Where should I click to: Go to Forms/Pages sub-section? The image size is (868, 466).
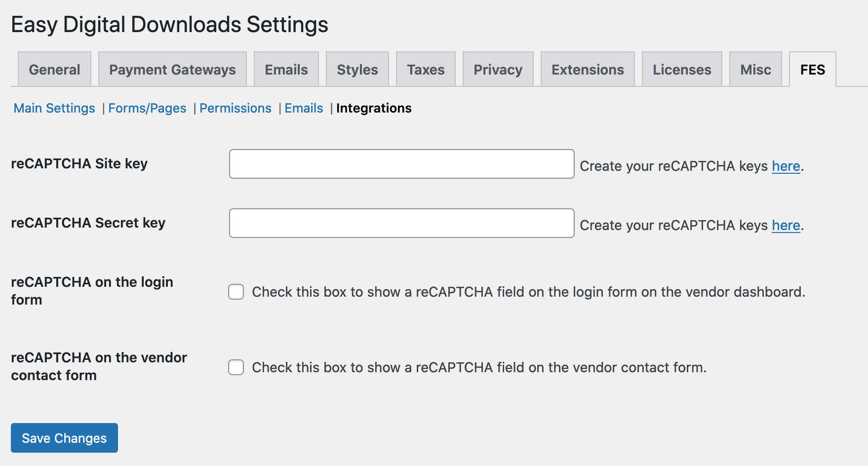point(147,108)
